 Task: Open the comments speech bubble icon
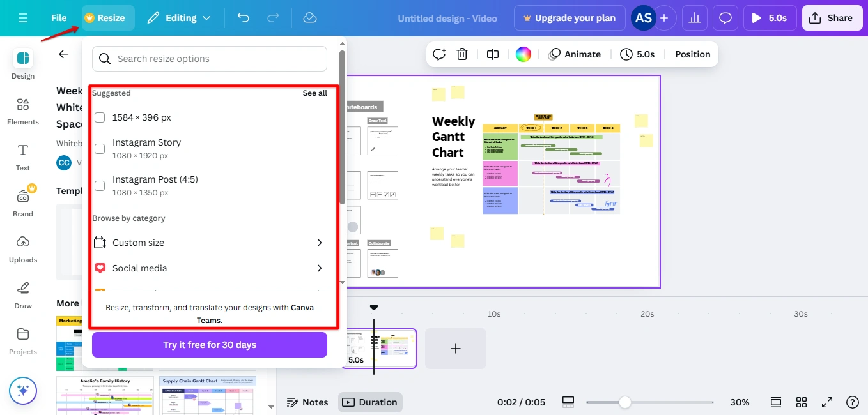(x=725, y=18)
